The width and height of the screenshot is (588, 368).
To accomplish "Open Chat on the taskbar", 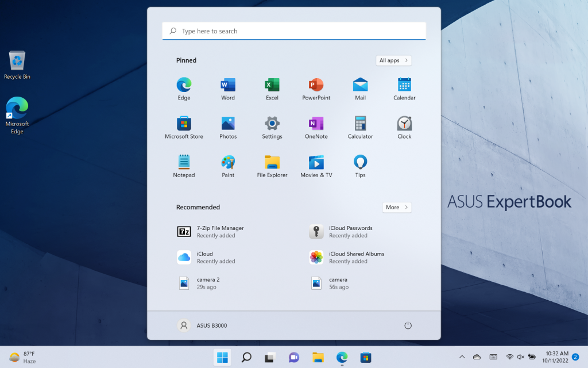I will click(293, 357).
